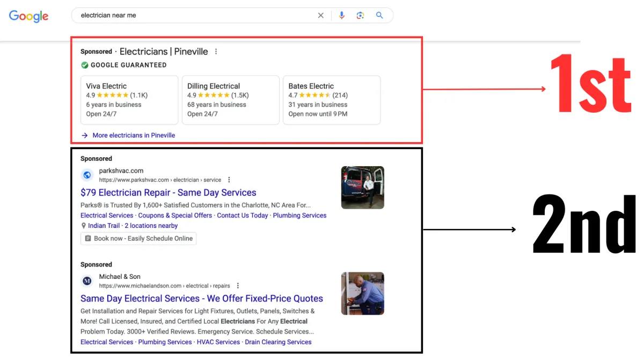
Task: Click the Electricians | Pineville heading text
Action: pyautogui.click(x=164, y=52)
